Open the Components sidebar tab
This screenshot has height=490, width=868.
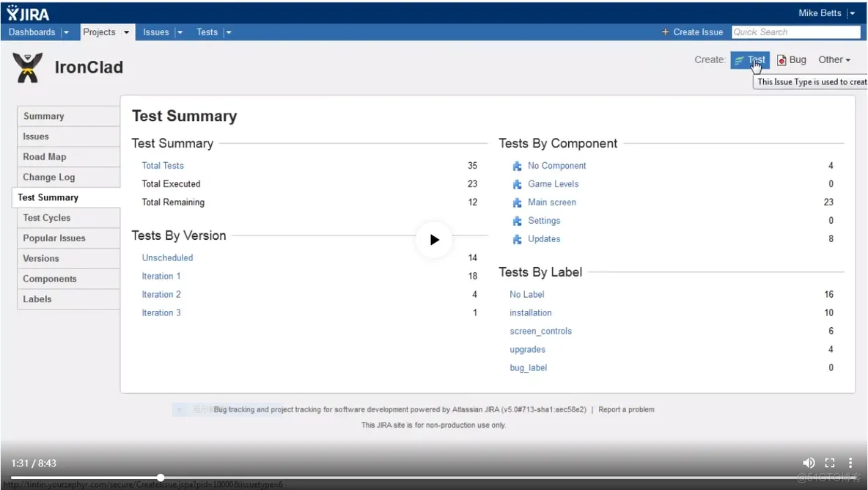(69, 279)
